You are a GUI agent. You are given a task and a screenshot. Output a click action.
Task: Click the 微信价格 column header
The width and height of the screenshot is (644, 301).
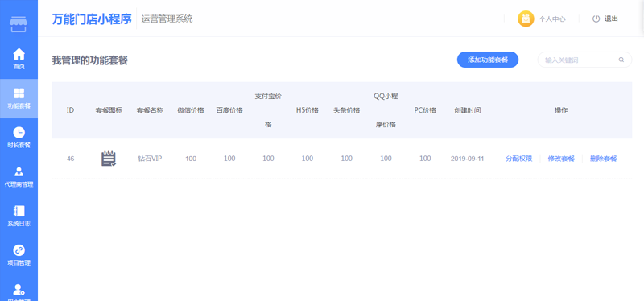191,110
